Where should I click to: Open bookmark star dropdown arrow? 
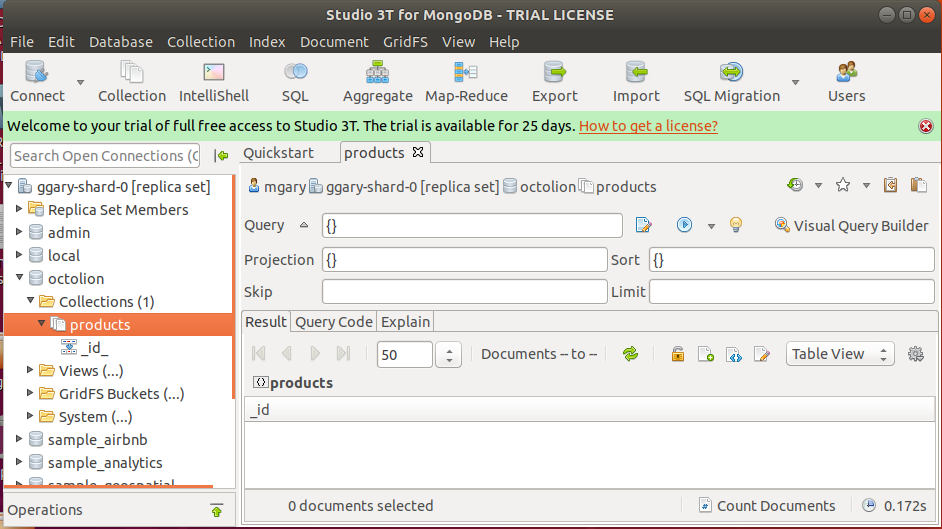866,186
